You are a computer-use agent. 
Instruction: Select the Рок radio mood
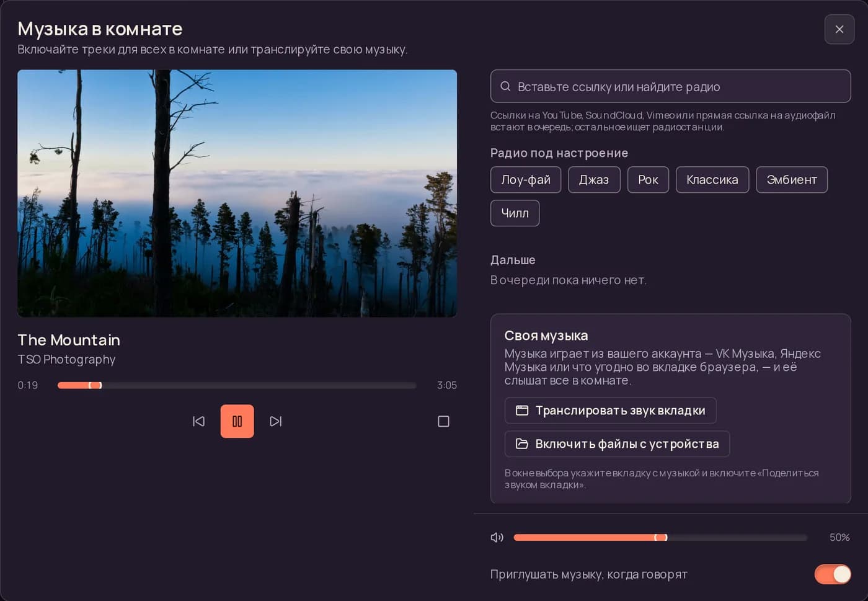click(648, 180)
